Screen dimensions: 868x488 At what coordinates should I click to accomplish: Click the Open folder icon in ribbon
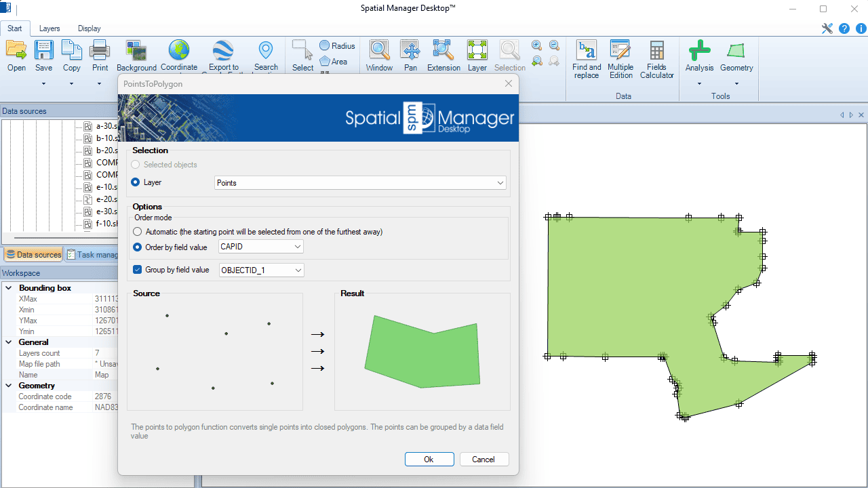[x=16, y=50]
